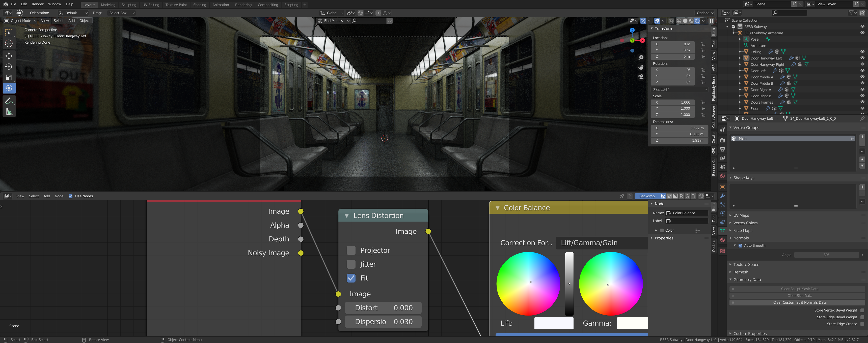Screen dimensions: 868x343
Task: Click the pan hand viewport icon
Action: (641, 67)
